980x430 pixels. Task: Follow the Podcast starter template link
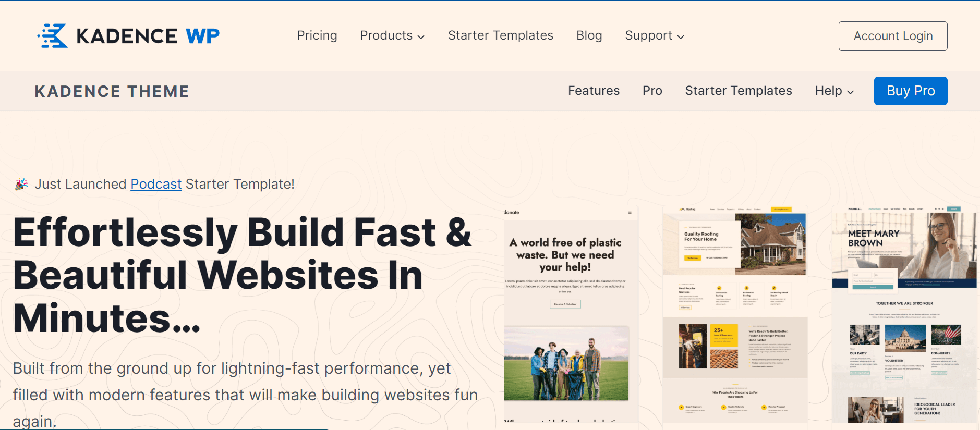156,184
